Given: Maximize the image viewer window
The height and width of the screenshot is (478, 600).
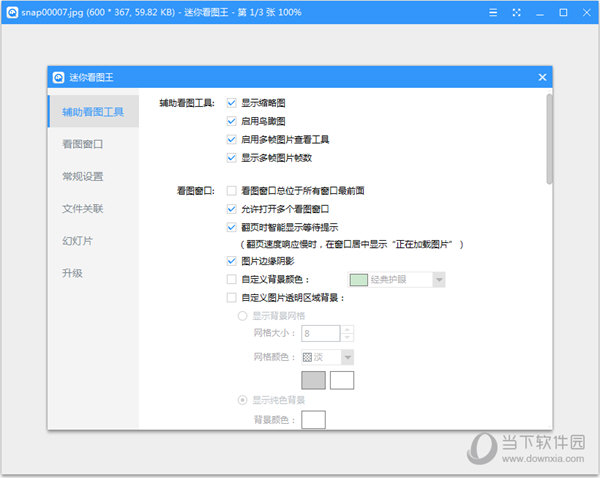Looking at the screenshot, I should 563,13.
